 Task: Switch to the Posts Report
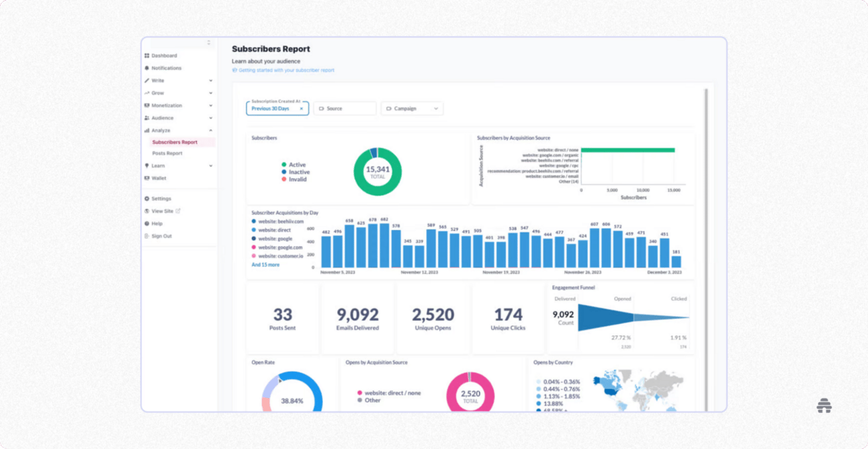(167, 153)
